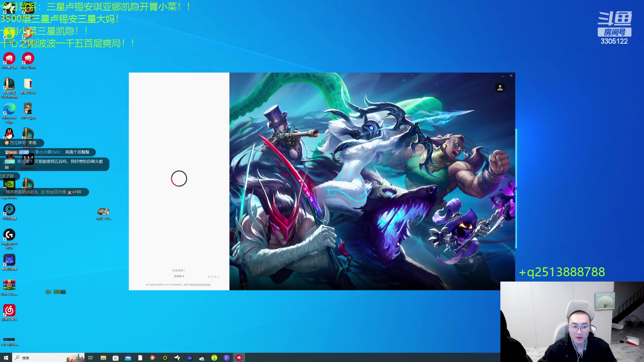Viewport: 644px width, 362px height.
Task: Select the War1.27a archive on desktop
Action: (x=9, y=287)
